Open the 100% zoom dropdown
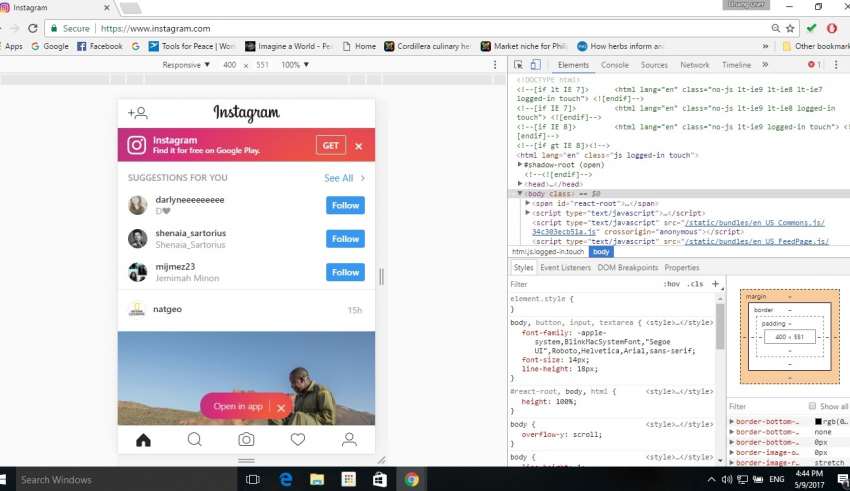 click(295, 64)
